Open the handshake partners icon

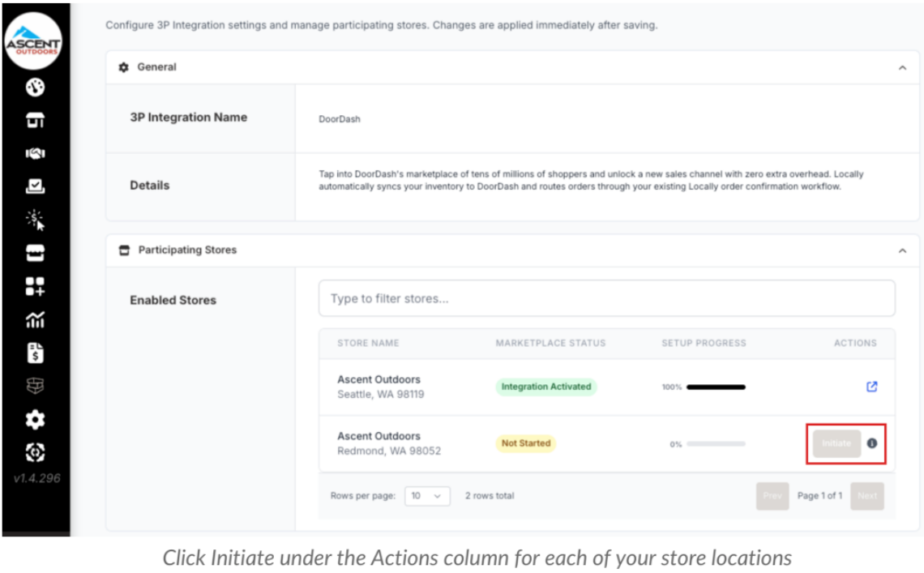[35, 153]
